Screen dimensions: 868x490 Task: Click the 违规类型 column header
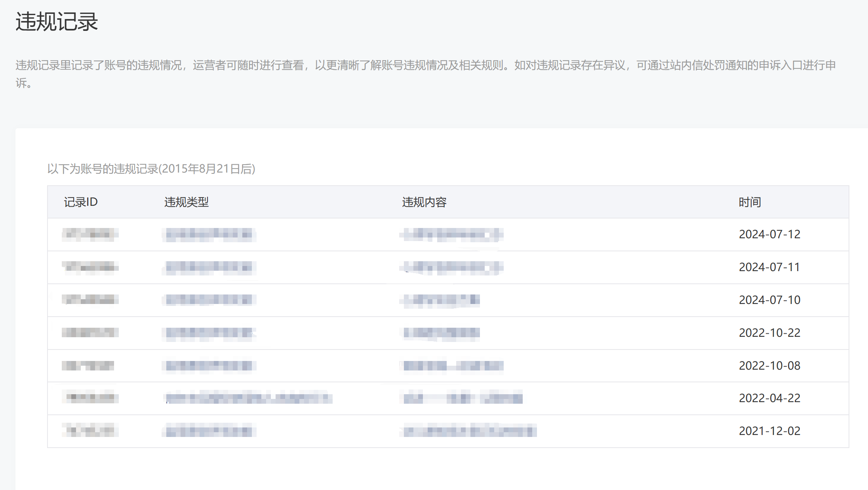point(187,202)
